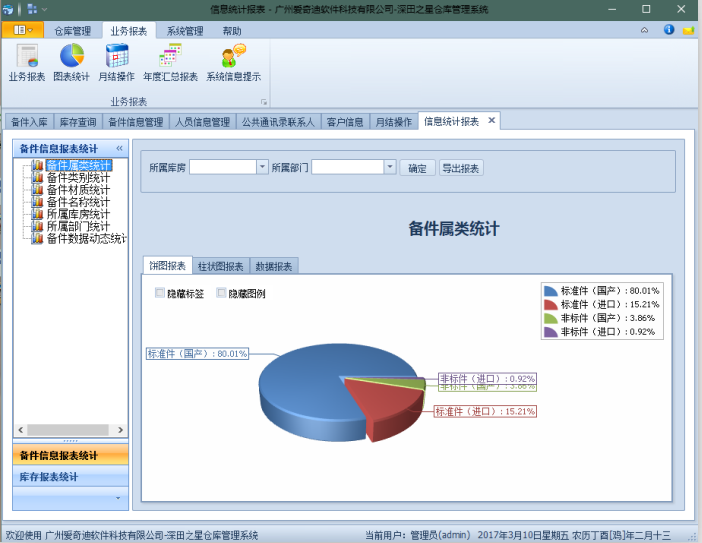Click the chart icon beside 备件材质统计
Screen dimensions: 702x543
point(37,190)
